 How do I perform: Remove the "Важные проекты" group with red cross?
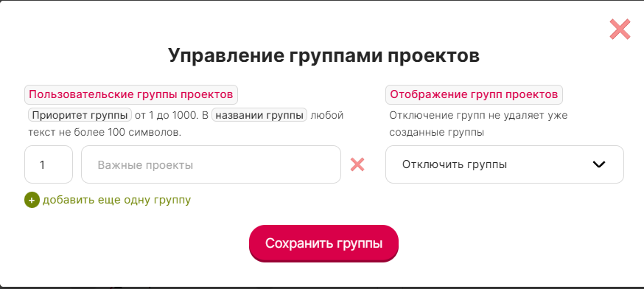(357, 164)
